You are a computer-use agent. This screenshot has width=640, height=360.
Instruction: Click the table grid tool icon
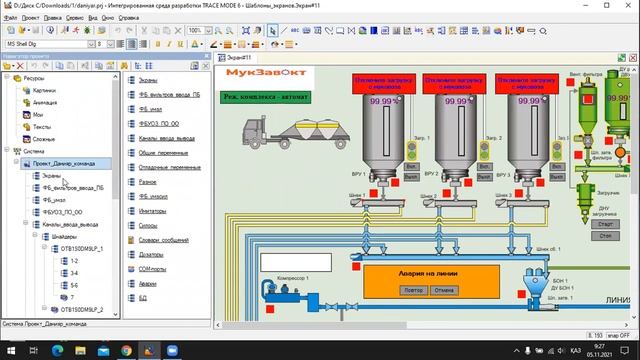[464, 31]
